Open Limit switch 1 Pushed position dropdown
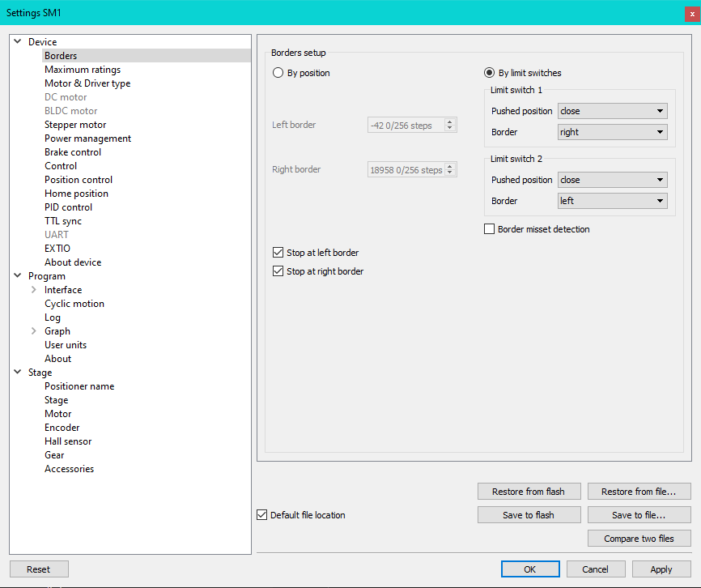 click(611, 110)
